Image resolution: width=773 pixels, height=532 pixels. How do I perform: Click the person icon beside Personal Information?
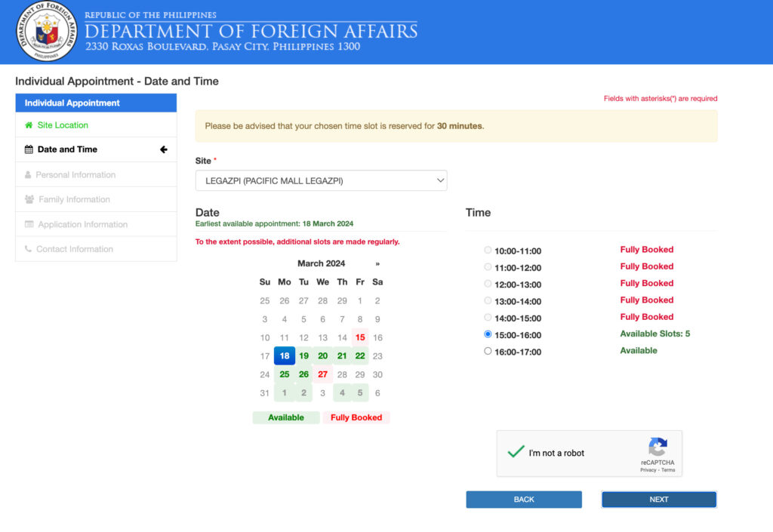click(28, 174)
